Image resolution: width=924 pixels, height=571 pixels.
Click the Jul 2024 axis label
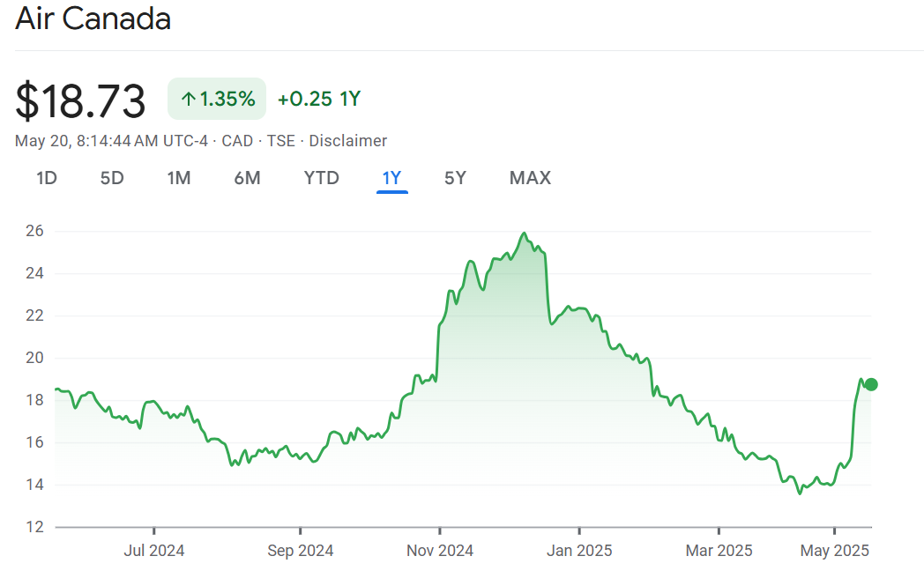pos(154,551)
